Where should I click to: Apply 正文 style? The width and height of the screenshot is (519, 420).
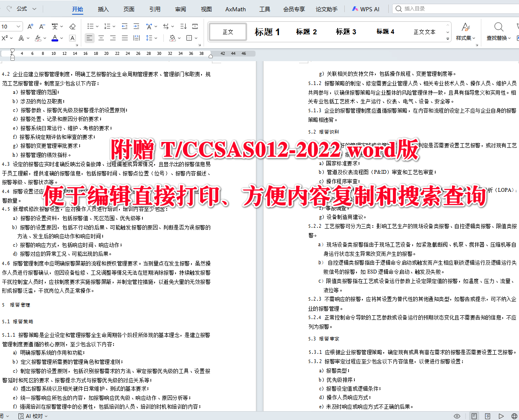tap(228, 32)
